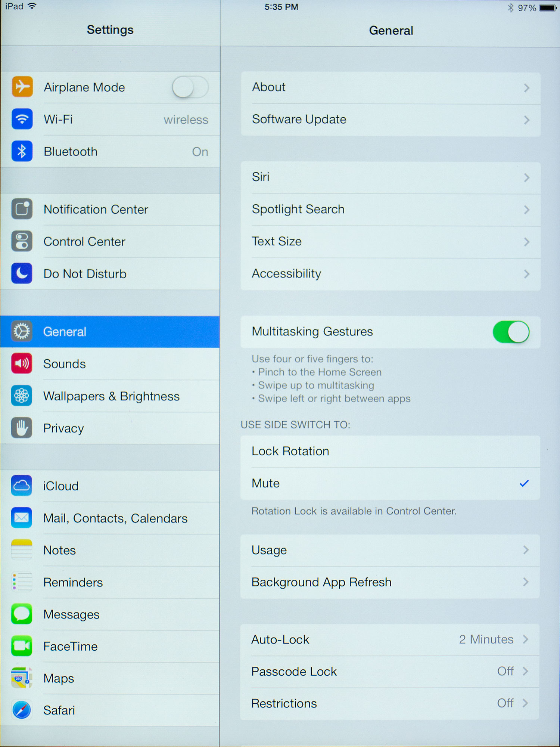Open the Auto-Lock chevron
The width and height of the screenshot is (560, 747).
click(x=525, y=639)
